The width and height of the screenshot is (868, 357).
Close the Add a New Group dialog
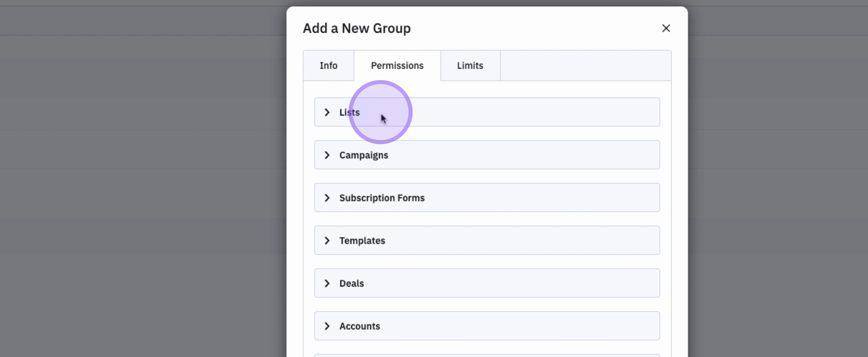(666, 28)
